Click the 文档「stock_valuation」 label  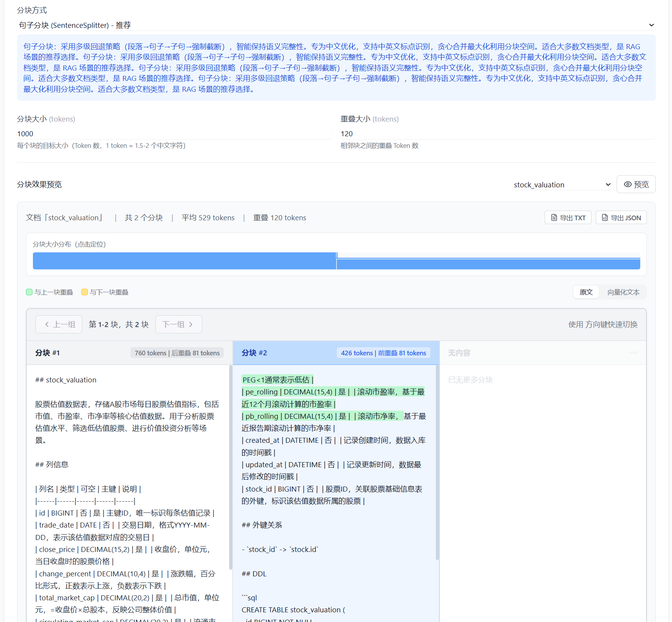[64, 218]
